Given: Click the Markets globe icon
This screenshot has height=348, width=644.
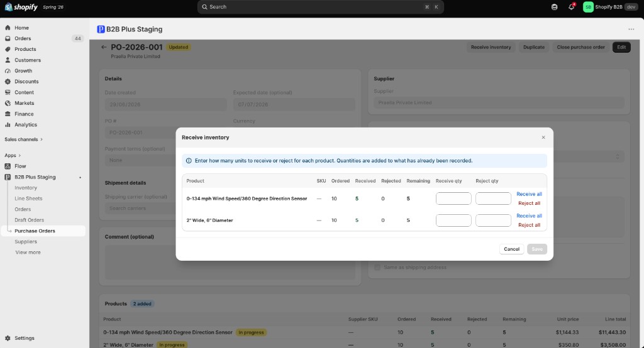Looking at the screenshot, I should 8,103.
